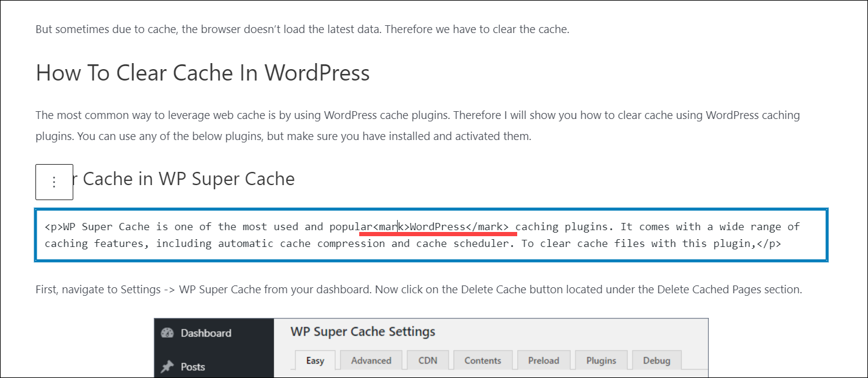Click the 'Dashboard' sidebar label
The image size is (868, 378).
[206, 333]
